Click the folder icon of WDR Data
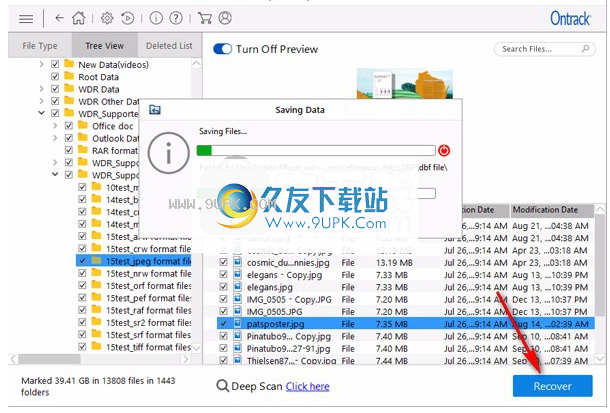 click(x=69, y=88)
